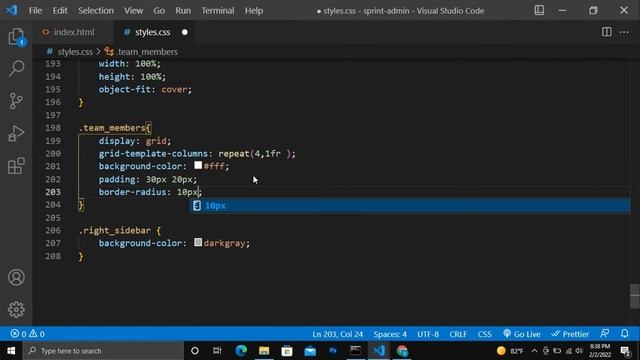The width and height of the screenshot is (640, 360).
Task: Open the File menu
Action: 36,11
